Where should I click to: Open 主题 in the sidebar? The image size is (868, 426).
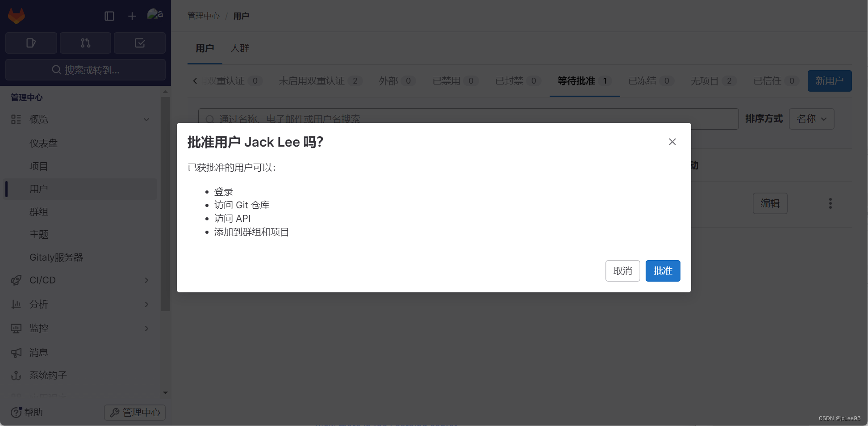click(x=38, y=235)
